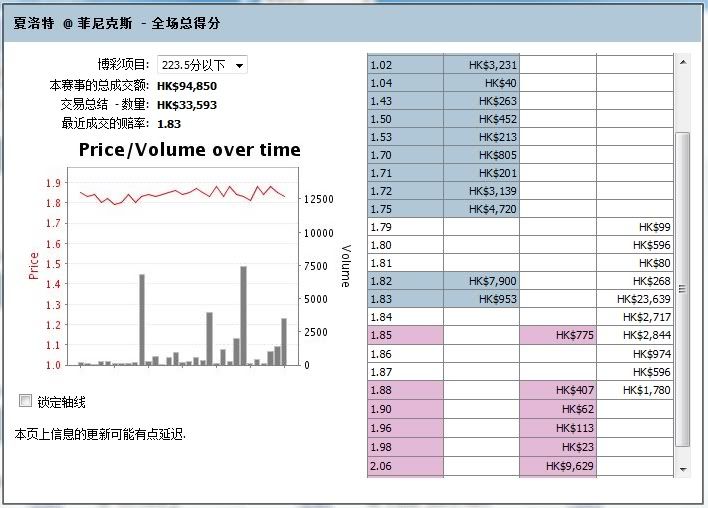Click the scrollbar up arrow in odds table
Screen dimensions: 708x508
click(684, 62)
